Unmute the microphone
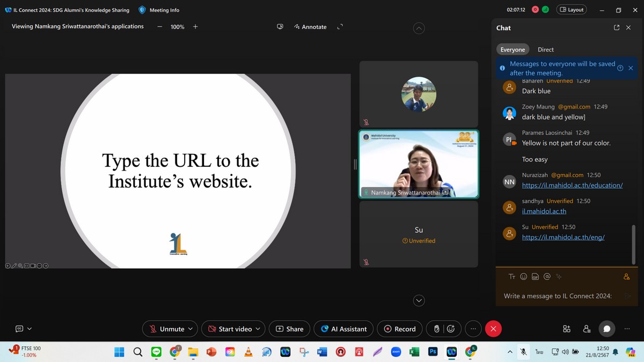 tap(166, 329)
